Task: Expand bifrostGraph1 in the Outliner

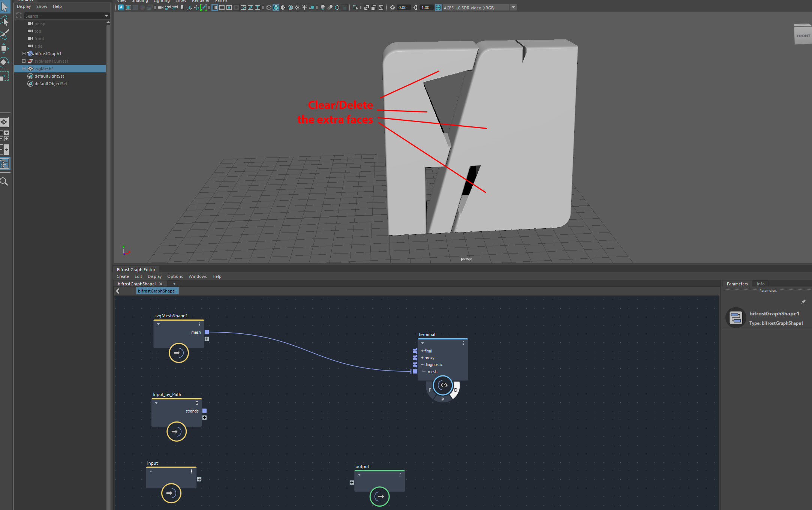Action: (24, 53)
